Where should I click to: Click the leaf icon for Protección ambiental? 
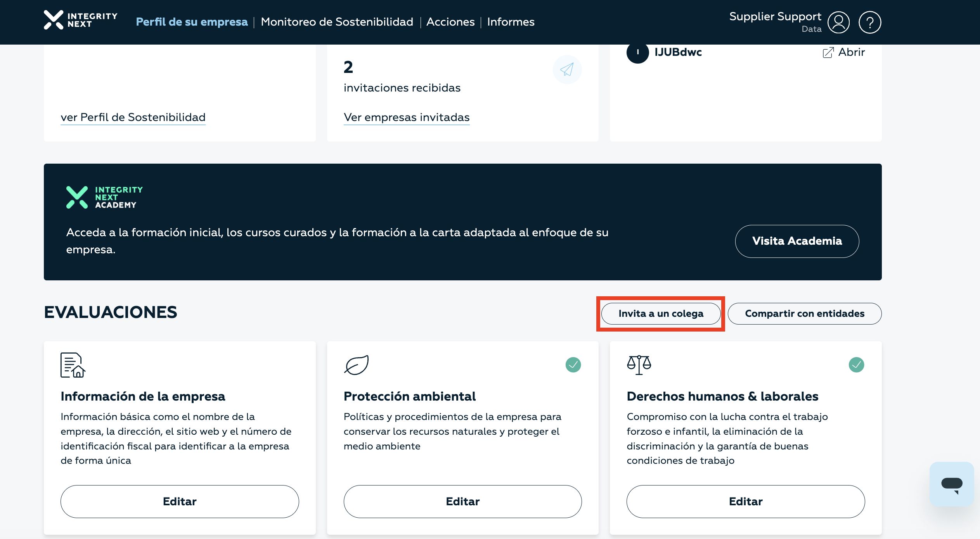coord(356,365)
